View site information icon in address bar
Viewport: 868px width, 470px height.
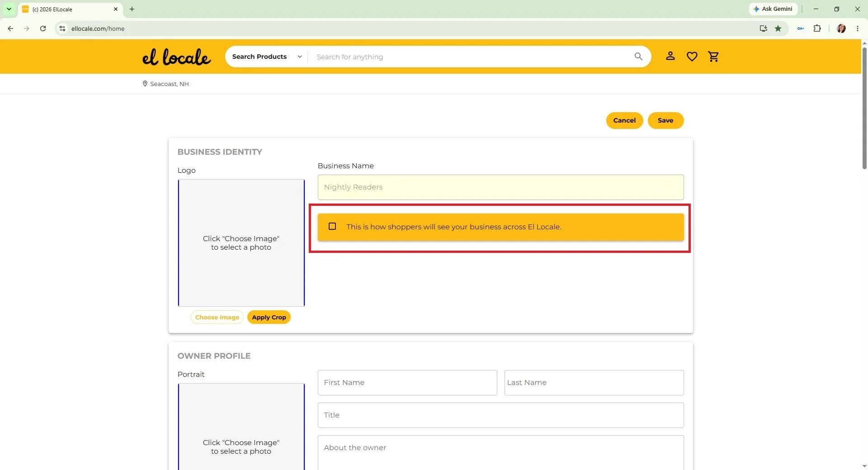point(62,28)
